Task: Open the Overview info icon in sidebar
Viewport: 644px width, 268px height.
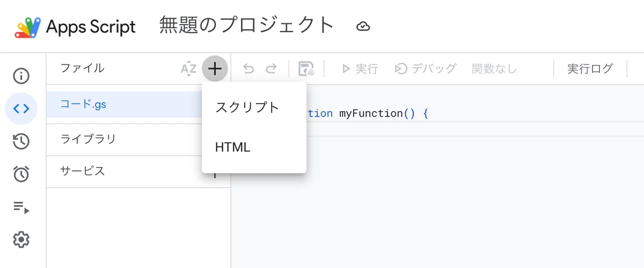Action: 21,76
